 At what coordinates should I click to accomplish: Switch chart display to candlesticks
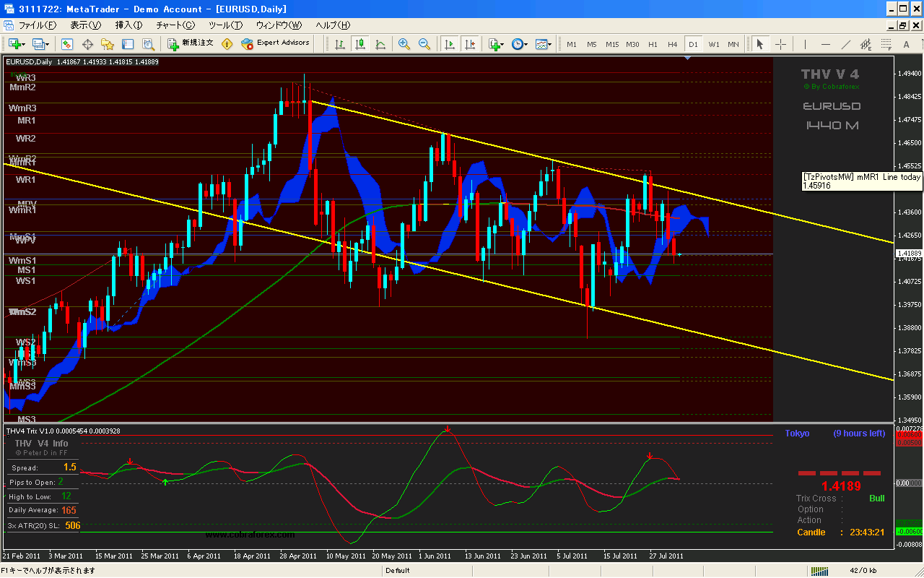tap(359, 44)
